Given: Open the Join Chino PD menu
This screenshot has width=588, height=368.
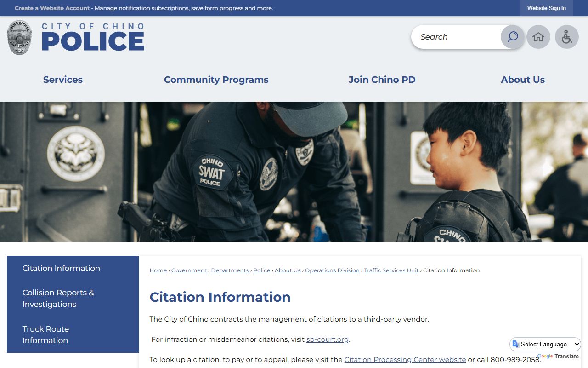Looking at the screenshot, I should click(382, 80).
